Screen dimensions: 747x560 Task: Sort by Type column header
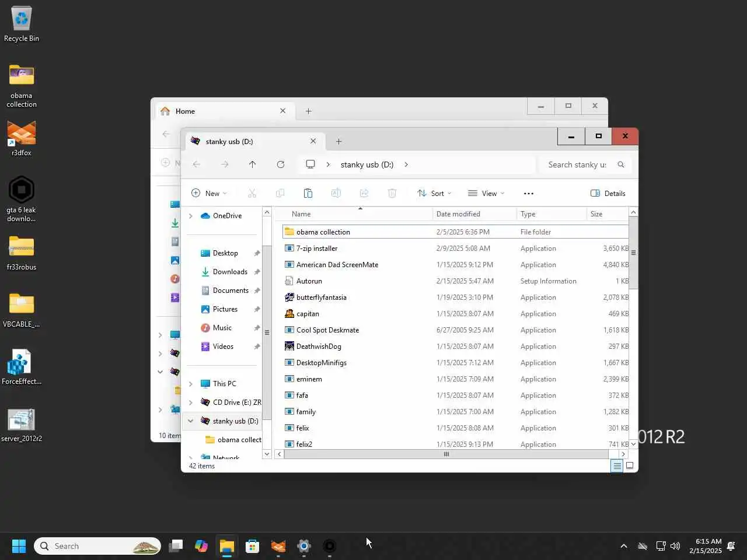point(551,214)
